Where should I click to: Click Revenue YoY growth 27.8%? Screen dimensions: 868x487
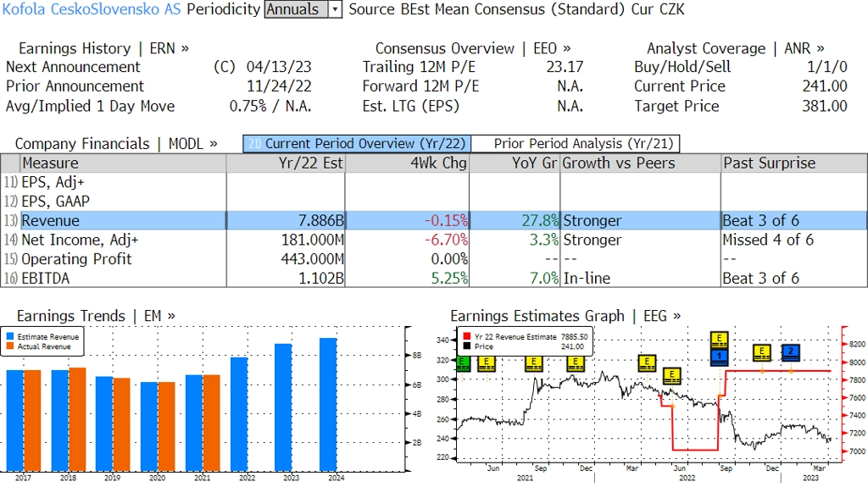(x=540, y=221)
